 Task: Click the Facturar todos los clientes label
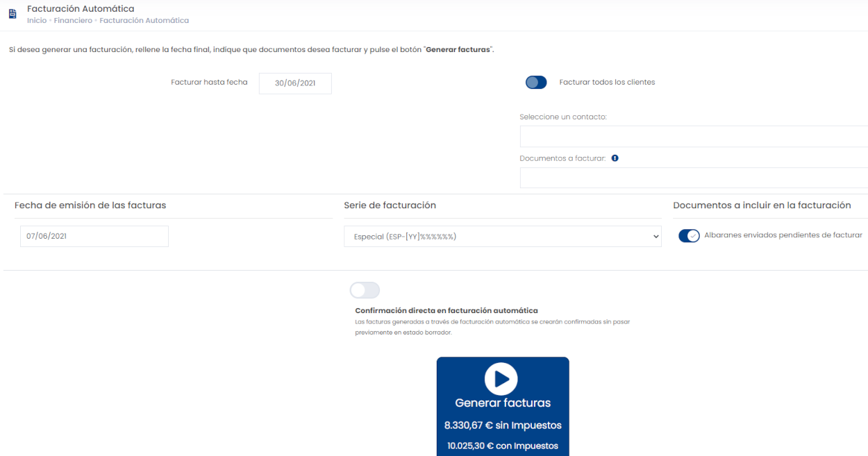click(x=607, y=83)
